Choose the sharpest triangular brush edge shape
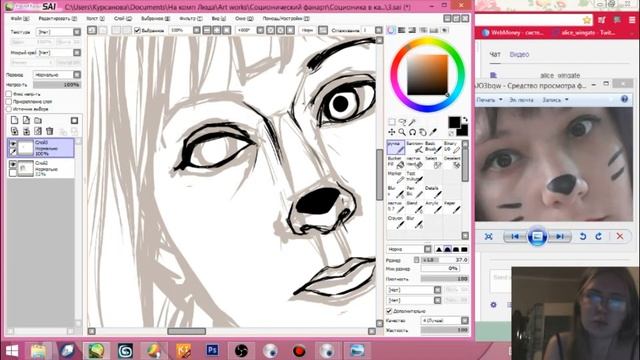640x360 pixels. point(439,249)
